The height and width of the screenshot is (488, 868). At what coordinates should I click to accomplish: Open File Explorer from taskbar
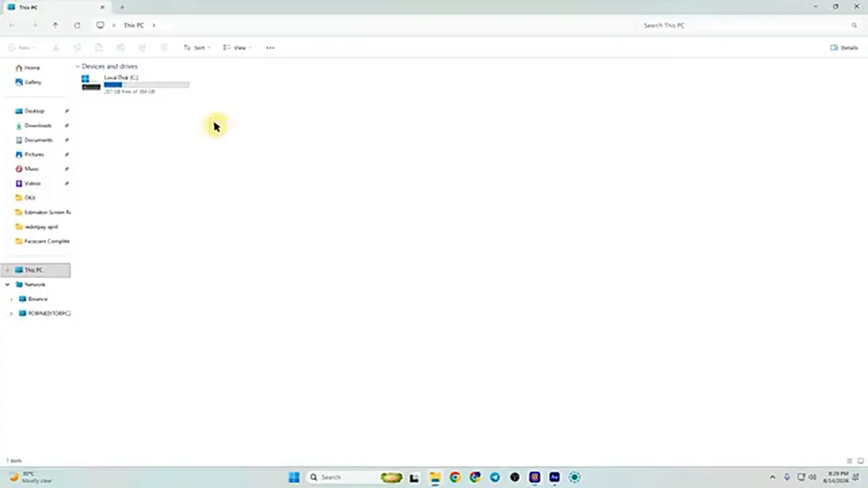(x=435, y=477)
